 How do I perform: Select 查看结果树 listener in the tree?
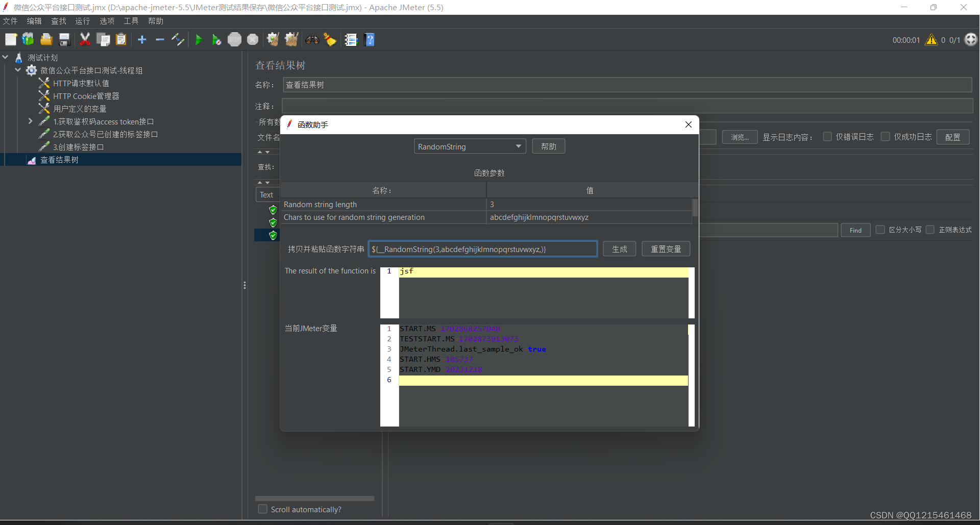click(59, 160)
